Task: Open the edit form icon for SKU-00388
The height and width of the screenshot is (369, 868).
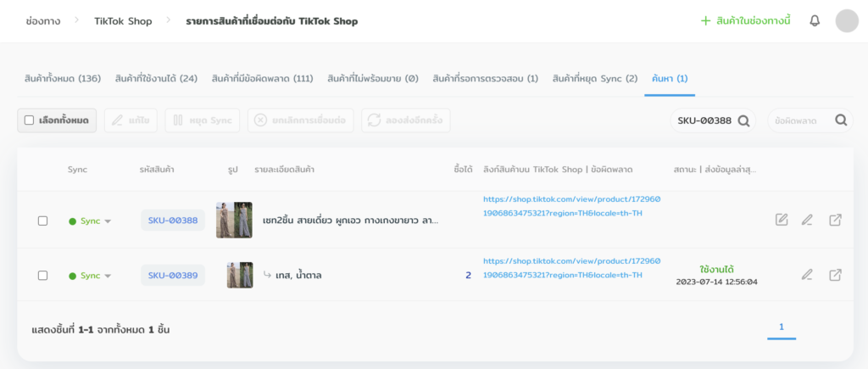Action: tap(782, 221)
